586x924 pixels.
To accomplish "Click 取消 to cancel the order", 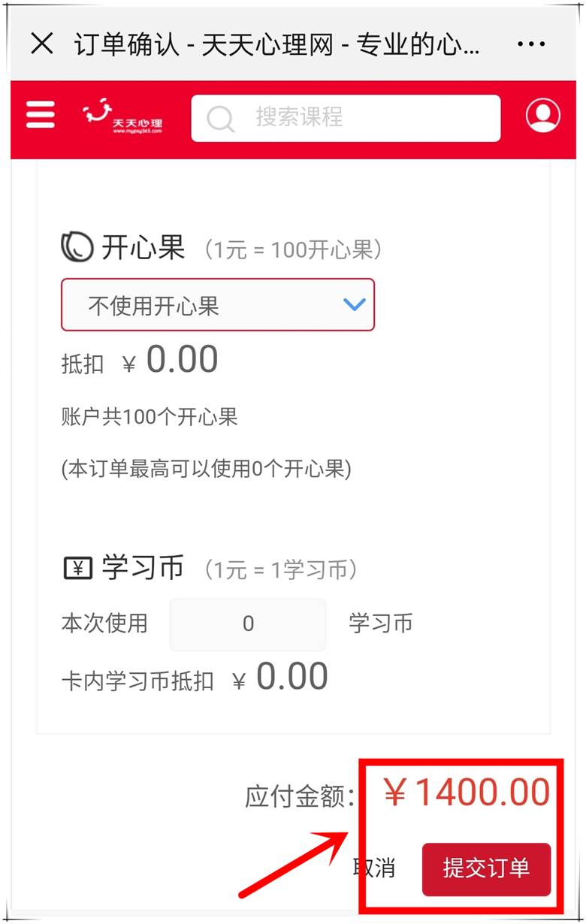I will tap(374, 868).
